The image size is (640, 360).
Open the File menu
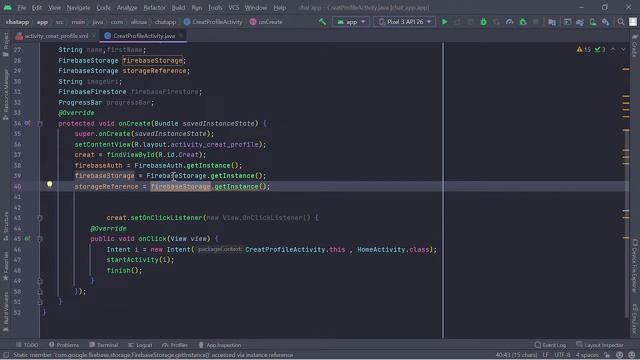tap(22, 8)
